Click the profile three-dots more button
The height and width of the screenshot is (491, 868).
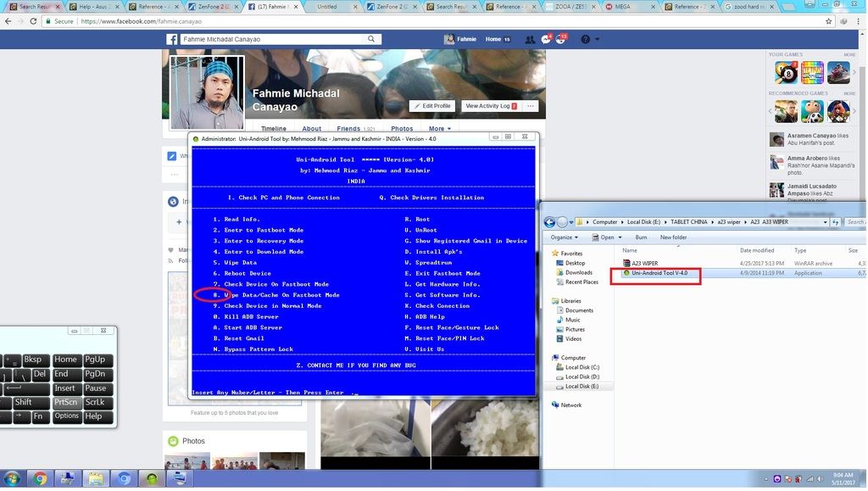[x=531, y=106]
